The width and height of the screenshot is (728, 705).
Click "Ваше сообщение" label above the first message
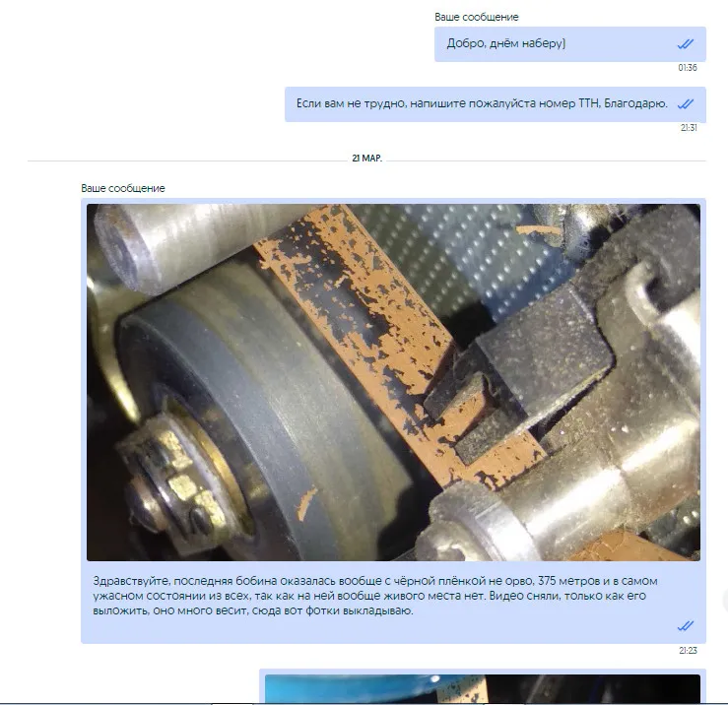(477, 17)
